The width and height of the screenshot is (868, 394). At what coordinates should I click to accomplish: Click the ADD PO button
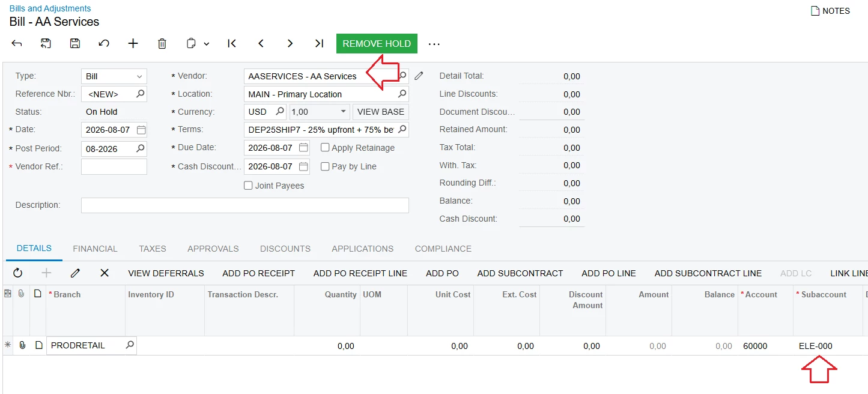(442, 273)
